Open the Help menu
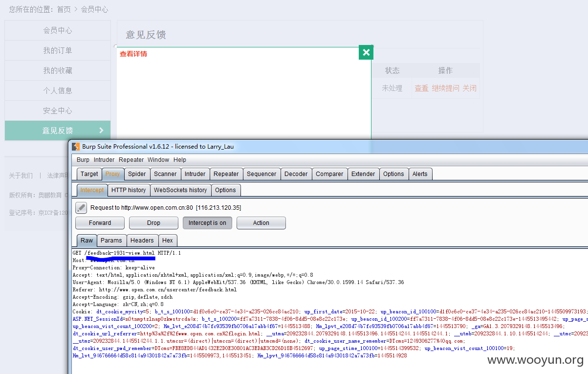 (180, 160)
